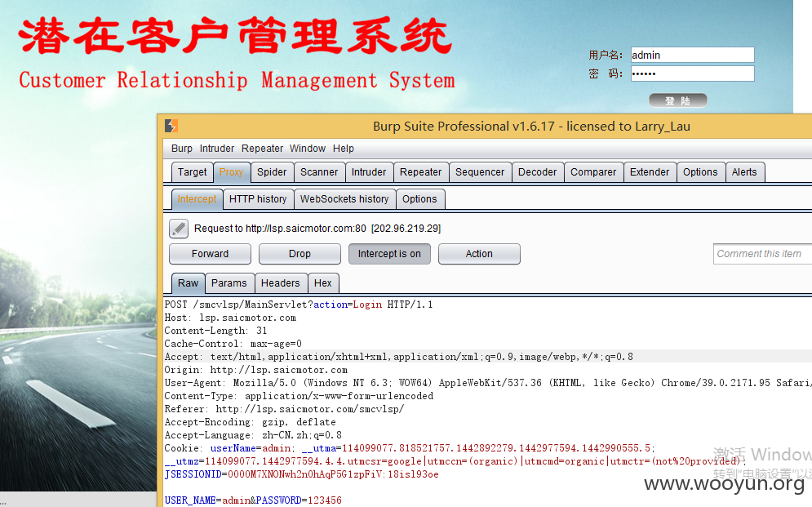View the Alerts tab

(x=744, y=172)
